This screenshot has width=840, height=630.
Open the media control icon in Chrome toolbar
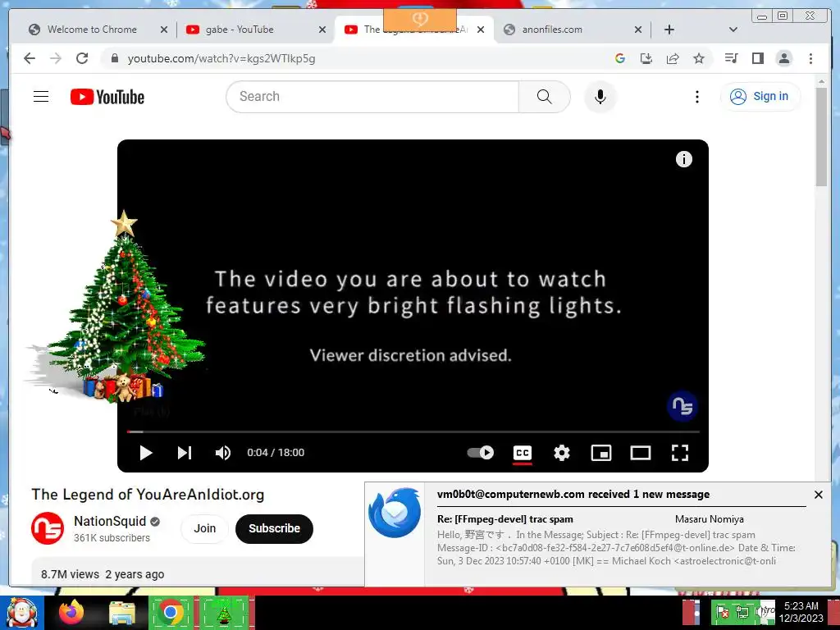(x=731, y=58)
